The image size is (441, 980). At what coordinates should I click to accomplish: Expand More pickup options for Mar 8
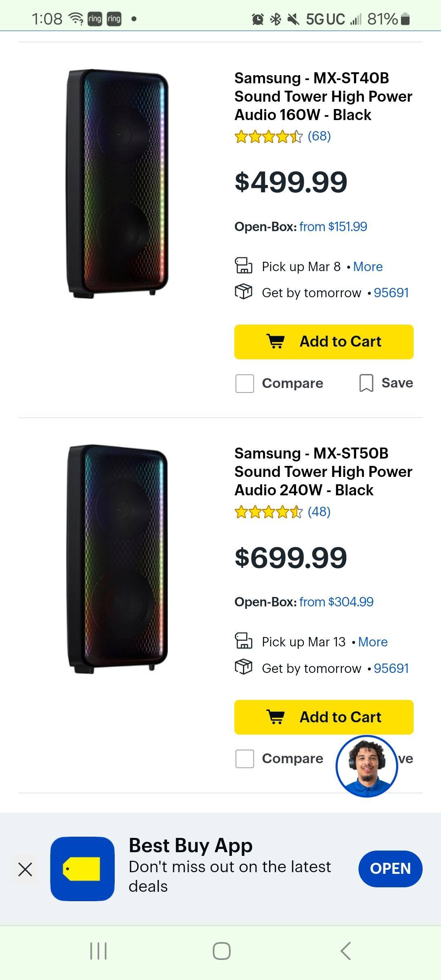[x=368, y=267]
